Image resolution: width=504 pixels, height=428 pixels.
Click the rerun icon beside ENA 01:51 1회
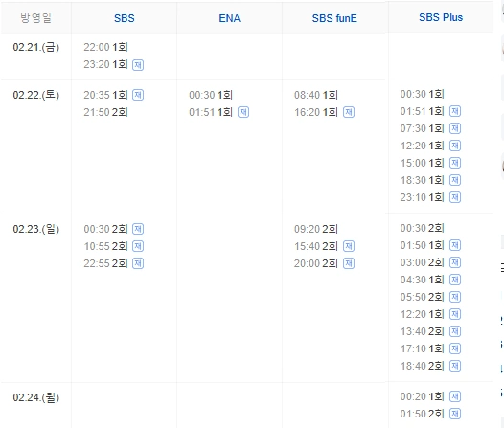point(243,112)
